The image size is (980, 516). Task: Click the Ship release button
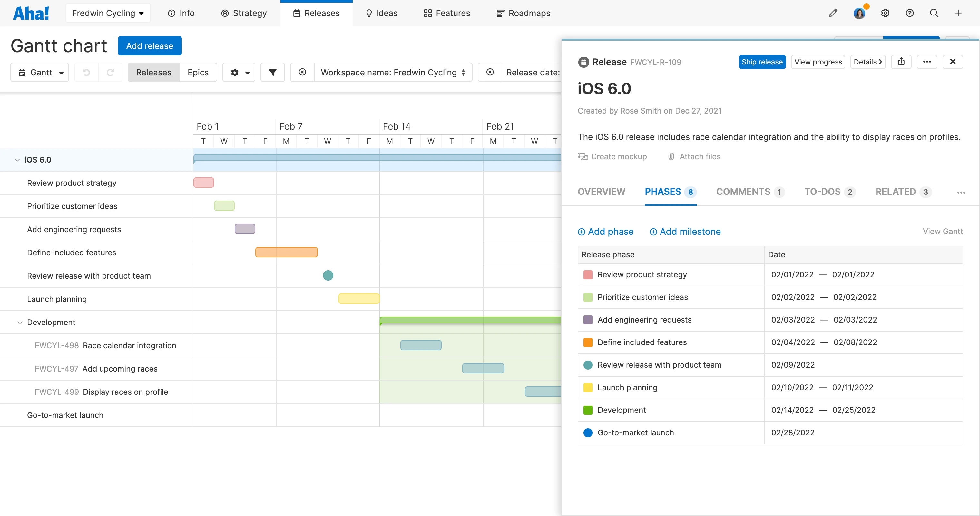(762, 62)
